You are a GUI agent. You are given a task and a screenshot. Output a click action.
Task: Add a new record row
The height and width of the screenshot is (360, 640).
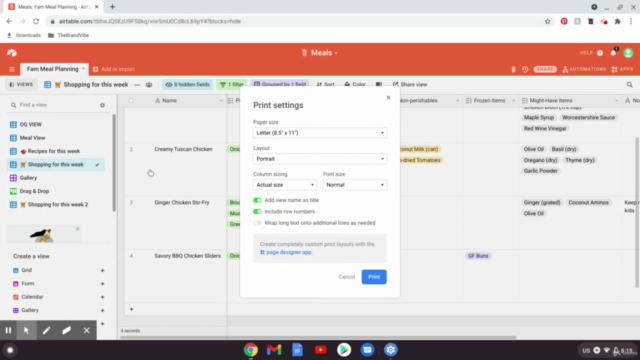pyautogui.click(x=131, y=309)
